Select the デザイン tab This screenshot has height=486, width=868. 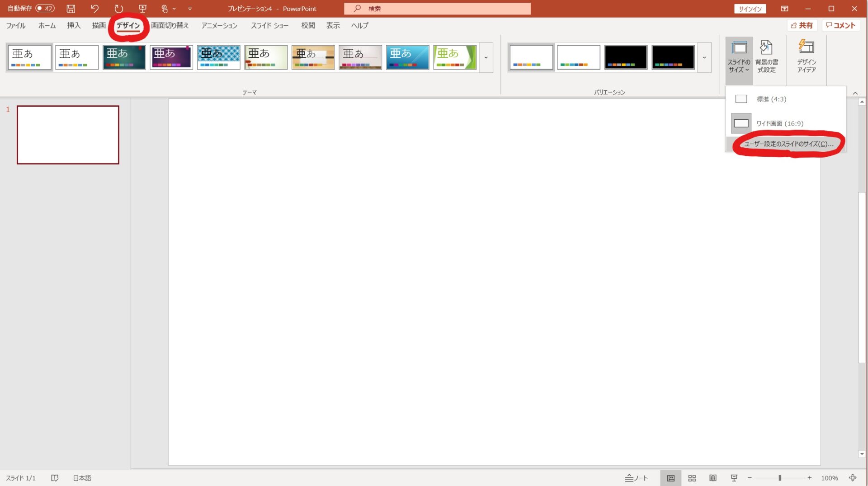[128, 25]
